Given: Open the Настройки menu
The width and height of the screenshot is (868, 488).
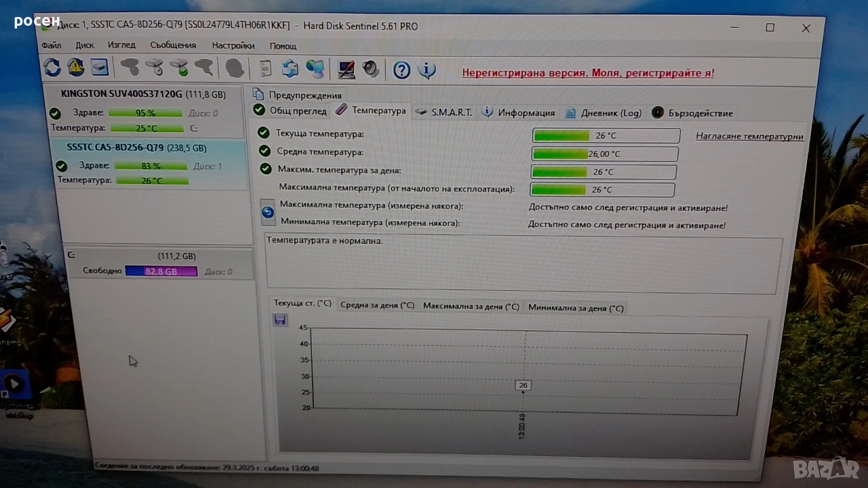Looking at the screenshot, I should point(233,45).
